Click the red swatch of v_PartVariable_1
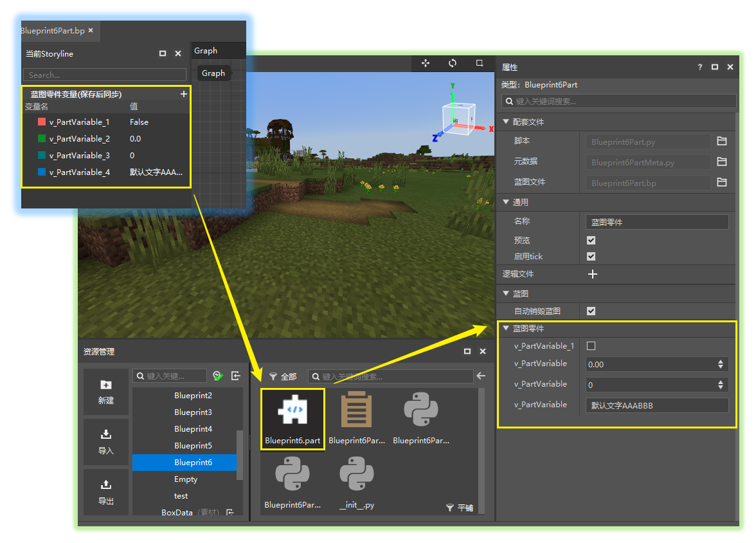Image resolution: width=756 pixels, height=543 pixels. coord(42,122)
